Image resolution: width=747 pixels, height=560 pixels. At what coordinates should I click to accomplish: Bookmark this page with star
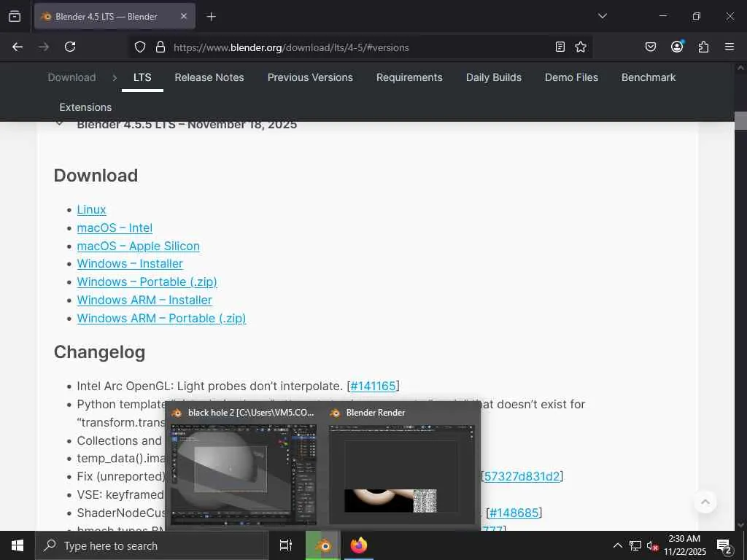click(580, 47)
